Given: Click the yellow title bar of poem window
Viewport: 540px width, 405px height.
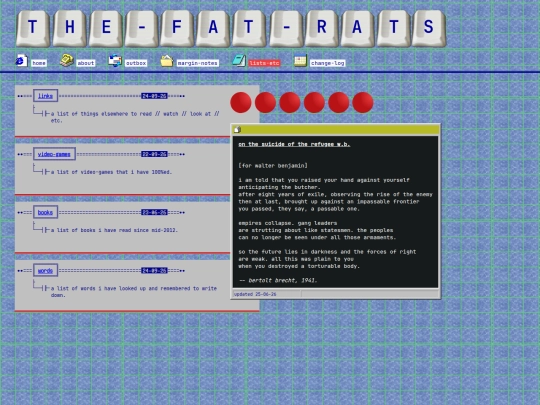Looking at the screenshot, I should click(335, 129).
